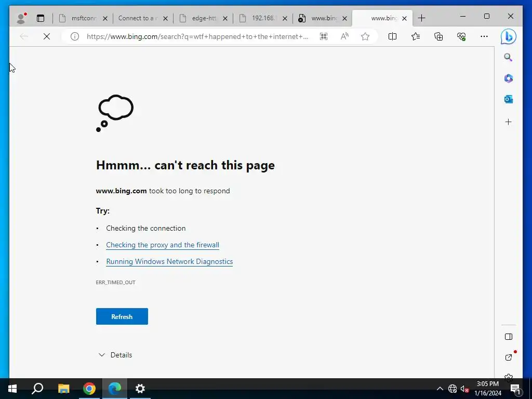Screen dimensions: 532x399
Task: Open split screen view
Action: point(393,36)
